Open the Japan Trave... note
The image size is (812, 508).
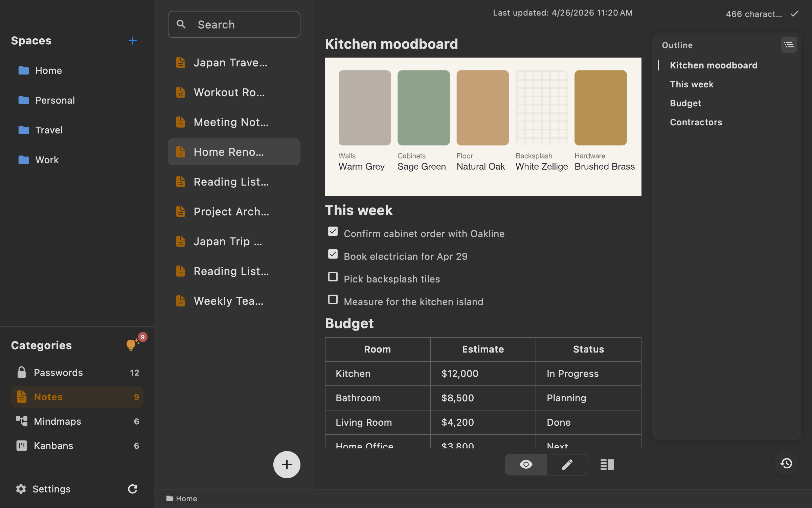(234, 63)
